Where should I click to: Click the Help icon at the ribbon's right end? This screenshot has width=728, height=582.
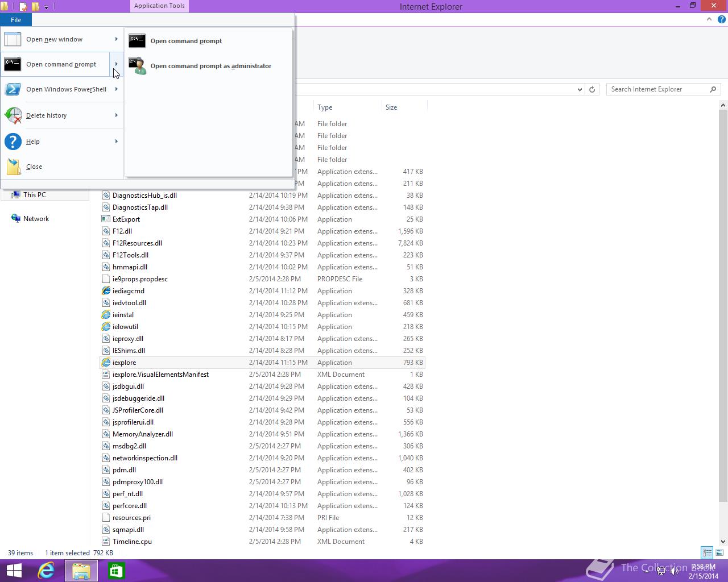tap(721, 19)
